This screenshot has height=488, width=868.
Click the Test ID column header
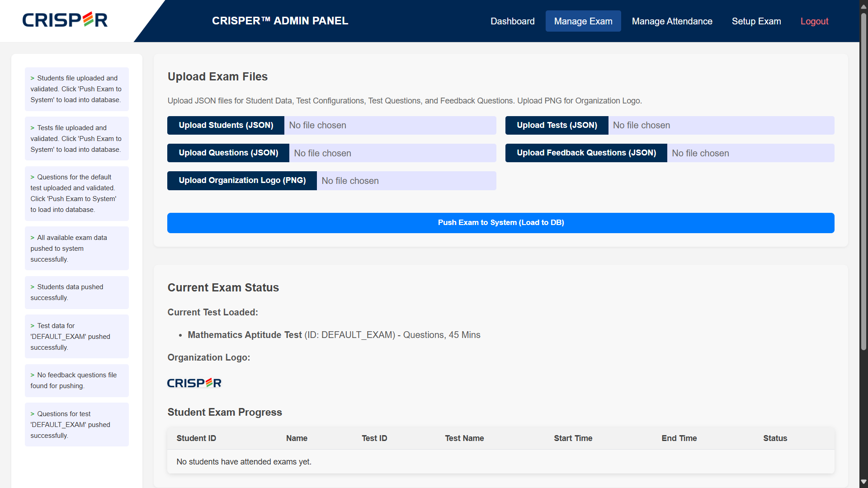374,438
